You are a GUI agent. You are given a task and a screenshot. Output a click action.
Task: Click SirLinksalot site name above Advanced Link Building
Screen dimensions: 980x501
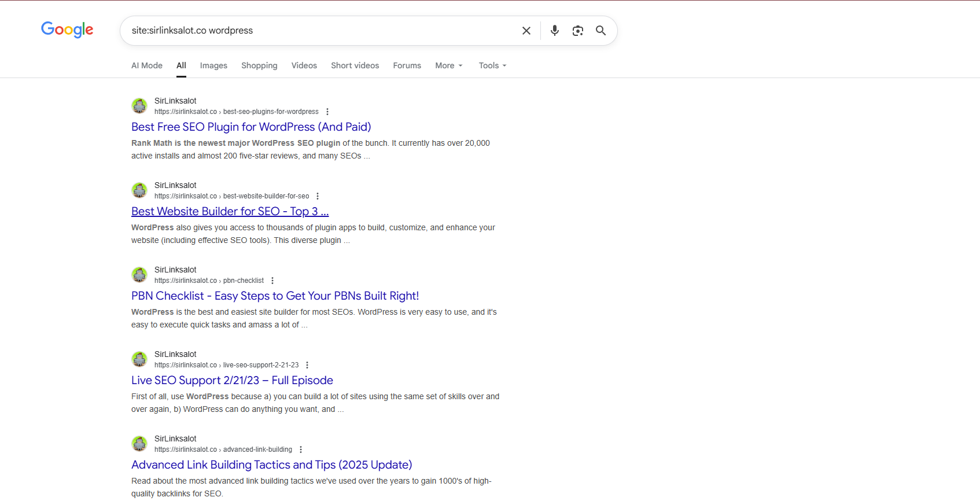pos(175,439)
